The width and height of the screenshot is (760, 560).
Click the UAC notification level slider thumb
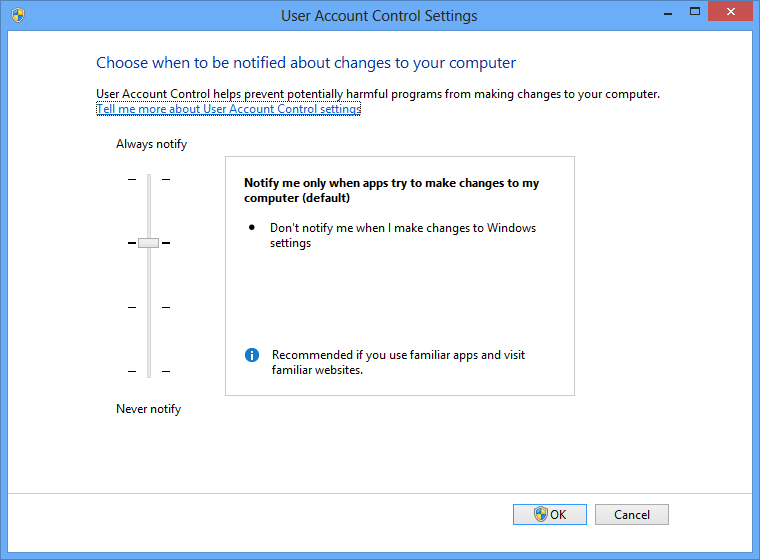148,243
